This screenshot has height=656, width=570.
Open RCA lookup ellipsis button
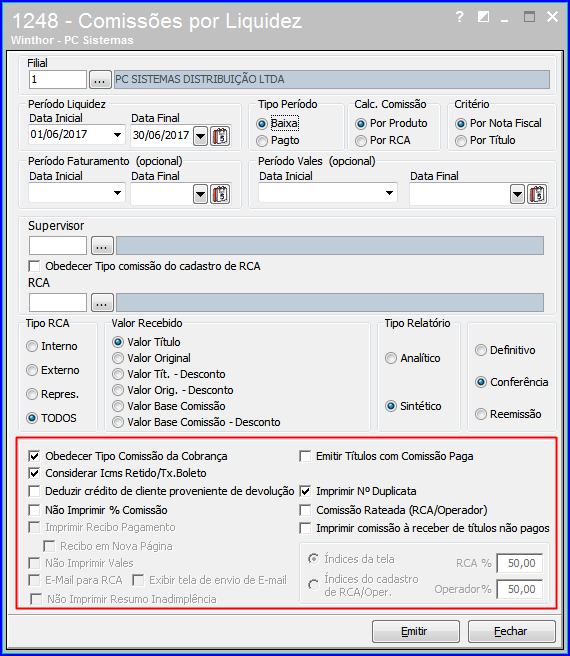102,302
